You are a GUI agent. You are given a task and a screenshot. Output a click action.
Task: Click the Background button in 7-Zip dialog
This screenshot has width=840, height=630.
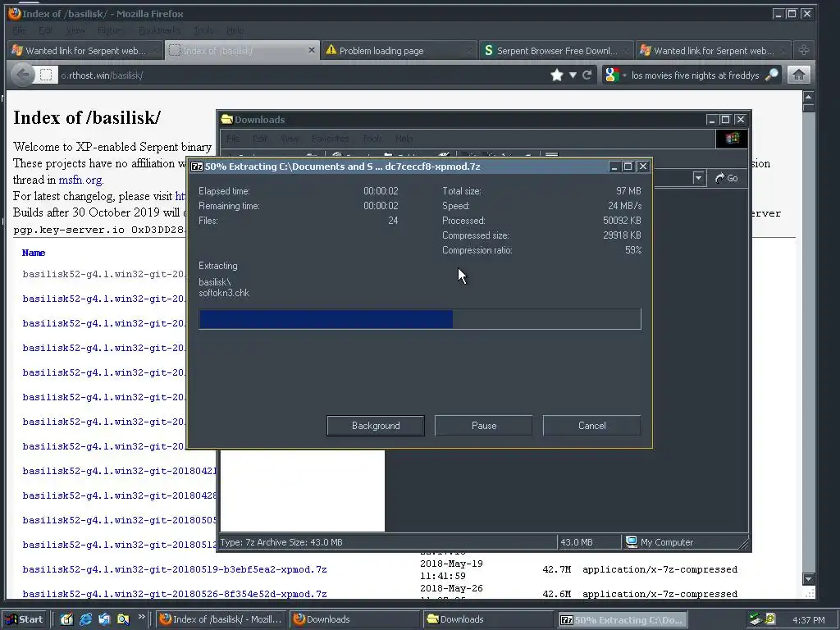pos(376,426)
